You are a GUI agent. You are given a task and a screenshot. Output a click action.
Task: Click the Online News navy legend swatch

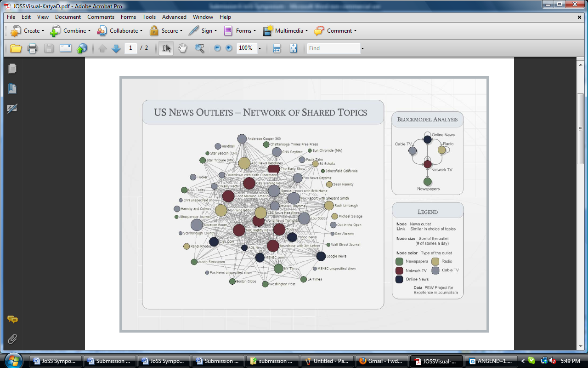(400, 279)
